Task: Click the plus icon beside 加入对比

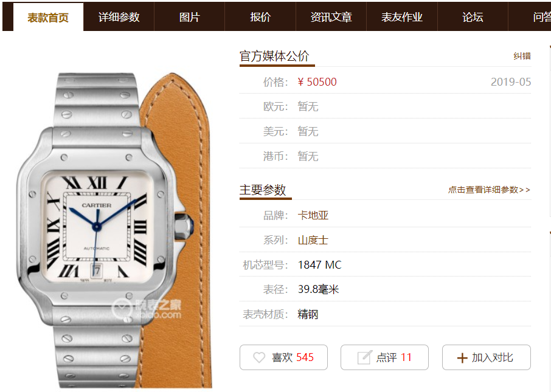Action: pos(462,358)
